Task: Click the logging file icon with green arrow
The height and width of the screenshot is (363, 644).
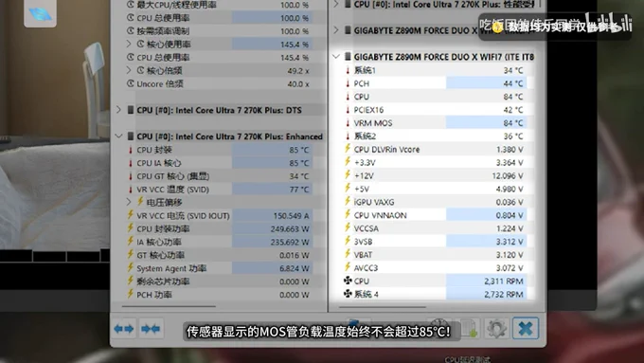Action: pos(469,329)
